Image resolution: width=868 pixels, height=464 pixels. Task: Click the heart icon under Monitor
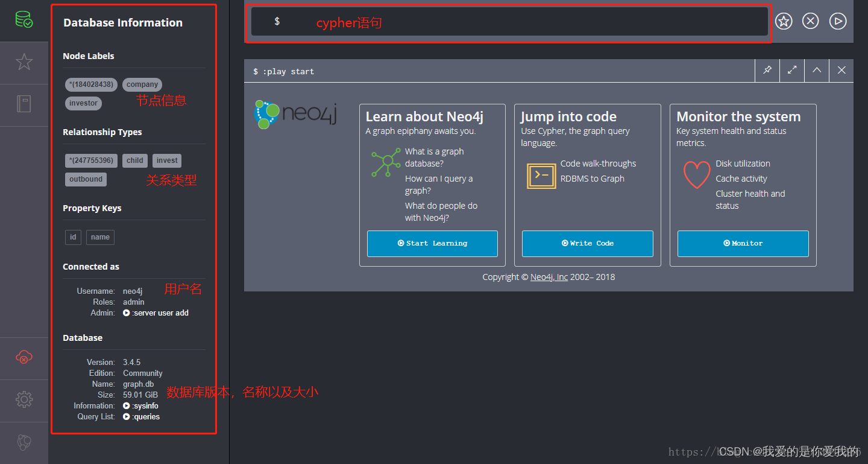click(697, 174)
